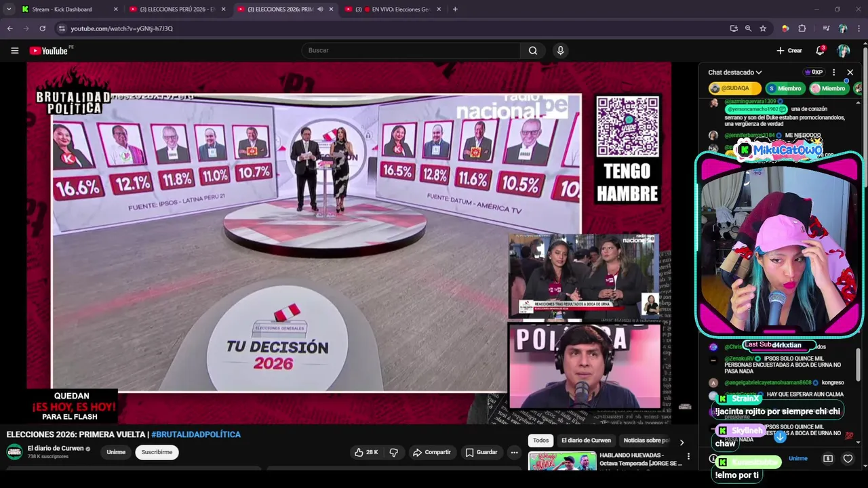The height and width of the screenshot is (488, 868).
Task: Open the YouTube hamburger guide menu
Action: click(x=14, y=51)
